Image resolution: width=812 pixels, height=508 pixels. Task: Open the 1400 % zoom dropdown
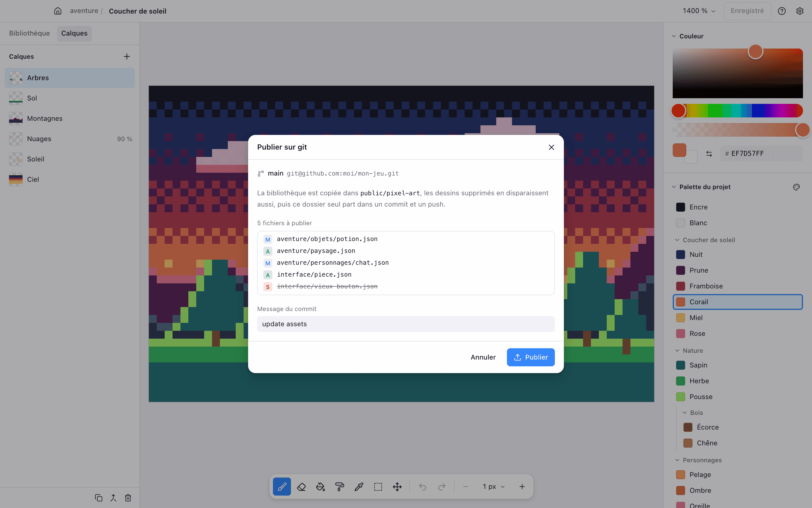(x=699, y=11)
